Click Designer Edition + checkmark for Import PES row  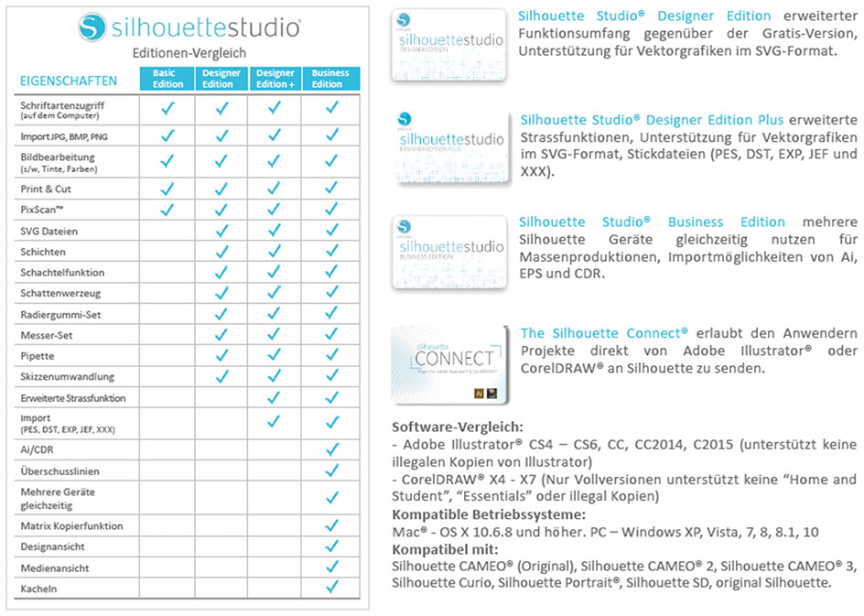274,422
